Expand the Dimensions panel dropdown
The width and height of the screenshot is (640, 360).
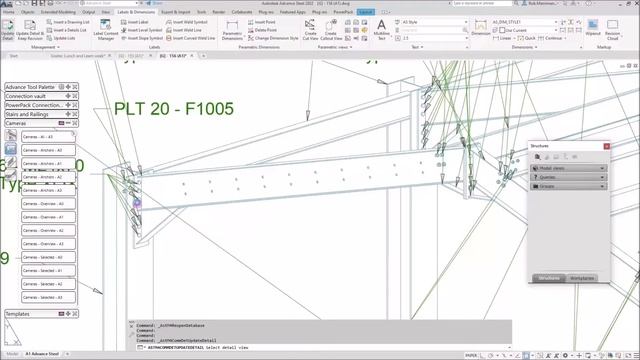tap(536, 47)
